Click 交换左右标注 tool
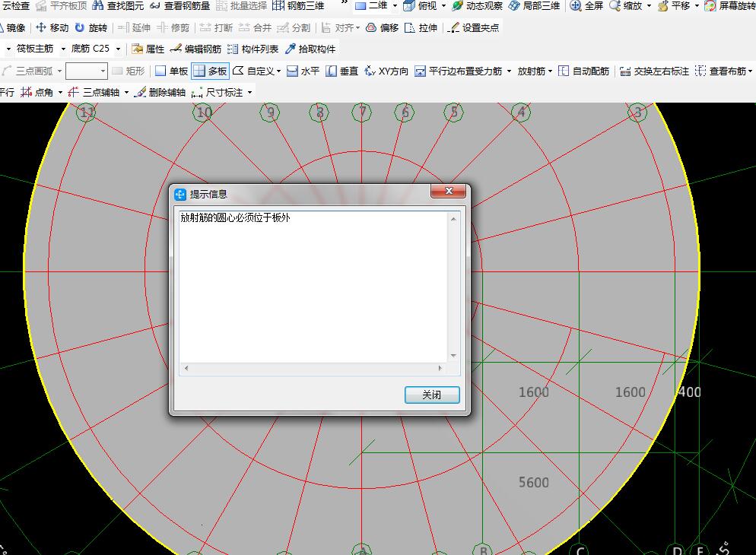The image size is (756, 555). pos(654,71)
